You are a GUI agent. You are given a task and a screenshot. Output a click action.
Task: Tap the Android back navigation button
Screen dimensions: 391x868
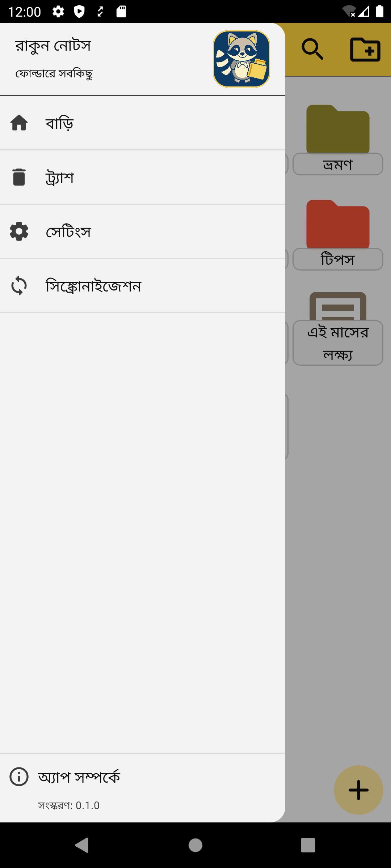[x=82, y=845]
